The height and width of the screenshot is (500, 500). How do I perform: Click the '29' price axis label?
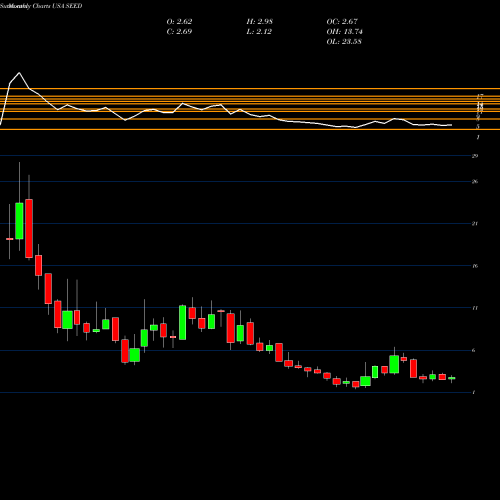click(x=475, y=156)
